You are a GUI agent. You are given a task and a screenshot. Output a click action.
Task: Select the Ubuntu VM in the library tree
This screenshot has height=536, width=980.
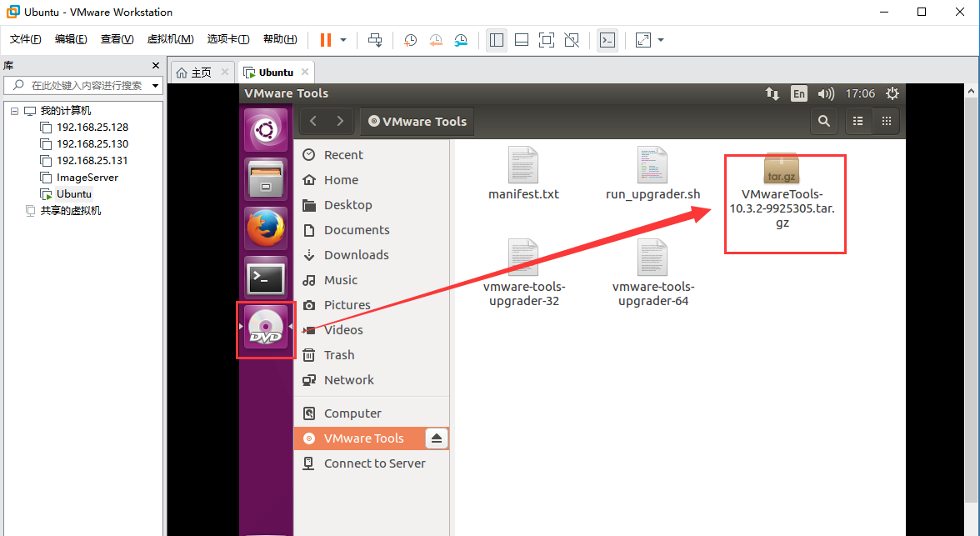click(x=73, y=194)
